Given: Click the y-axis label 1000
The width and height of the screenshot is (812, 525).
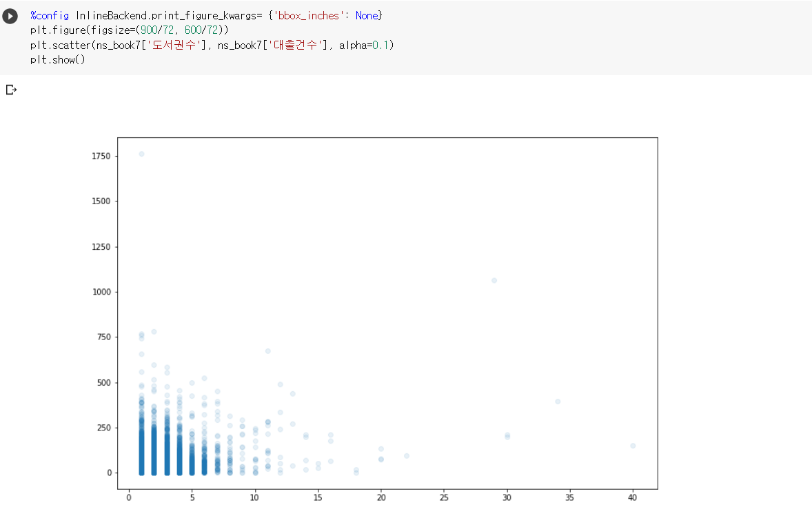Looking at the screenshot, I should coord(101,292).
